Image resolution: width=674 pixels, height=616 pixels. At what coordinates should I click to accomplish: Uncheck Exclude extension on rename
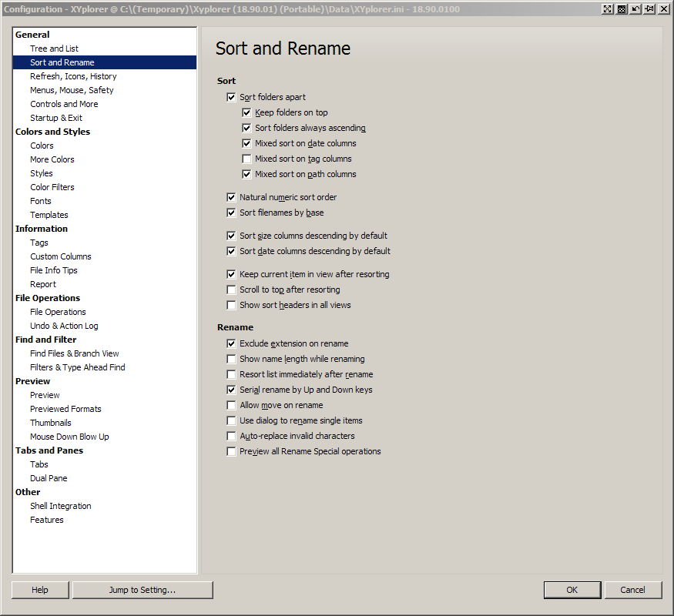pyautogui.click(x=231, y=343)
